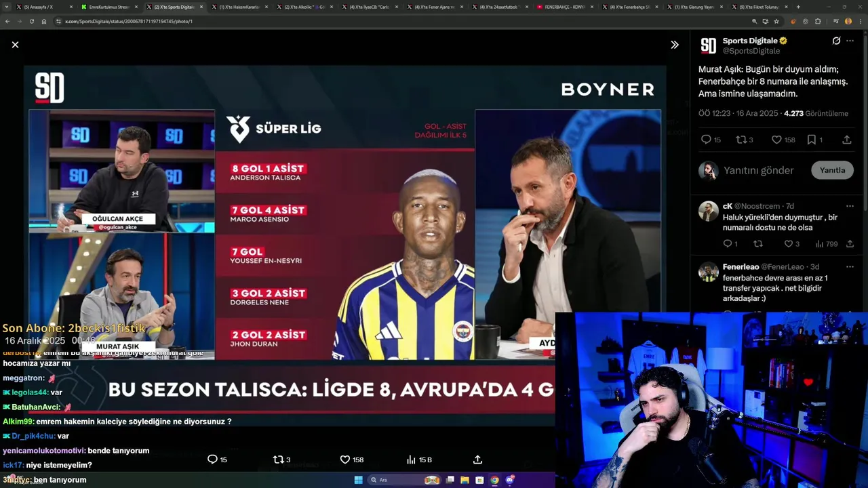The height and width of the screenshot is (488, 868).
Task: Go to the browser home page
Action: tap(43, 21)
